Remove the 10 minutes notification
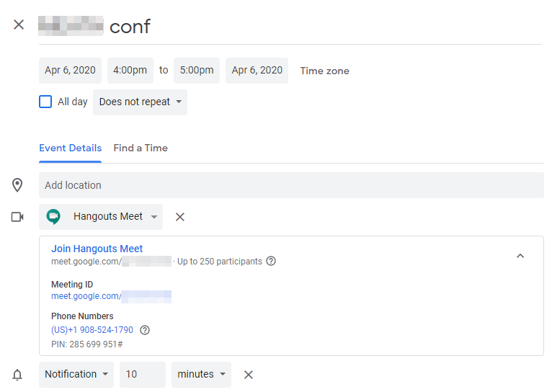 (249, 375)
